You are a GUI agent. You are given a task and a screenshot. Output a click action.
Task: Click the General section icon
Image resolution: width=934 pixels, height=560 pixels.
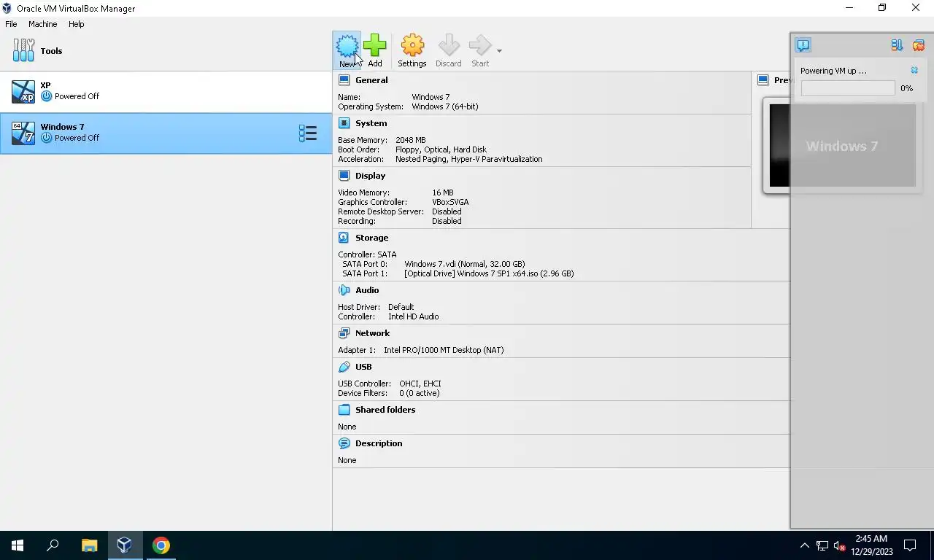tap(344, 80)
